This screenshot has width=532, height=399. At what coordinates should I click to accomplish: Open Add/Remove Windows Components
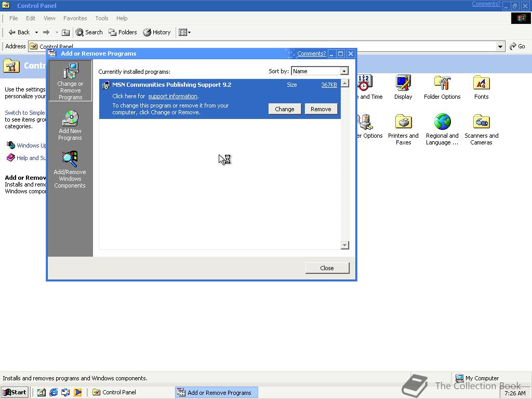tap(70, 168)
